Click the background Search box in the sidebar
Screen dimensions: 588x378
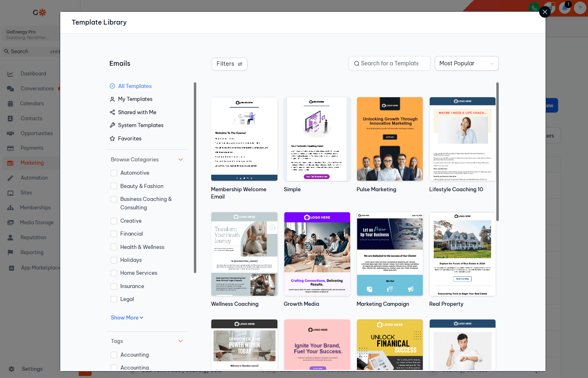pos(30,51)
